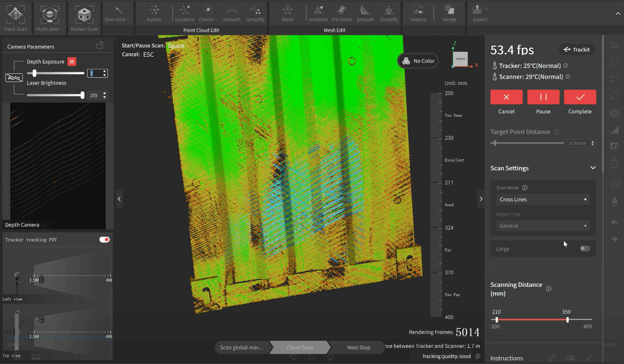Enable the Large object toggle
The height and width of the screenshot is (364, 624).
pyautogui.click(x=584, y=249)
